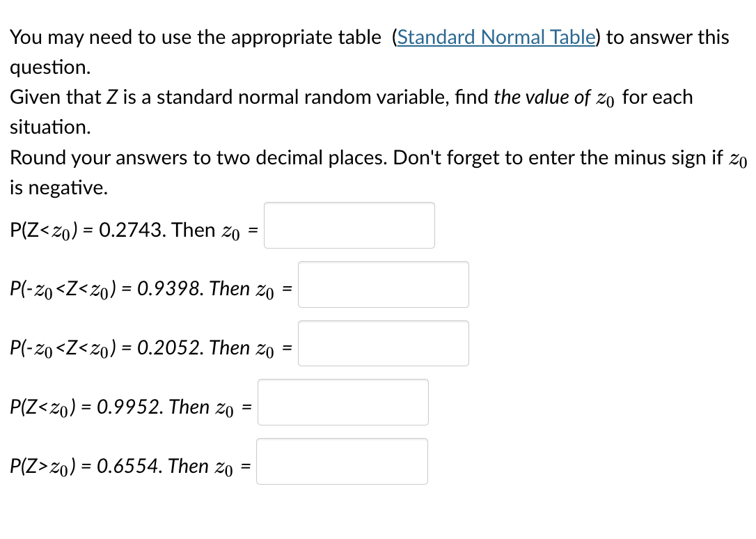This screenshot has height=539, width=756.
Task: Click the Standard Normal Table hyperlink
Action: pos(496,38)
